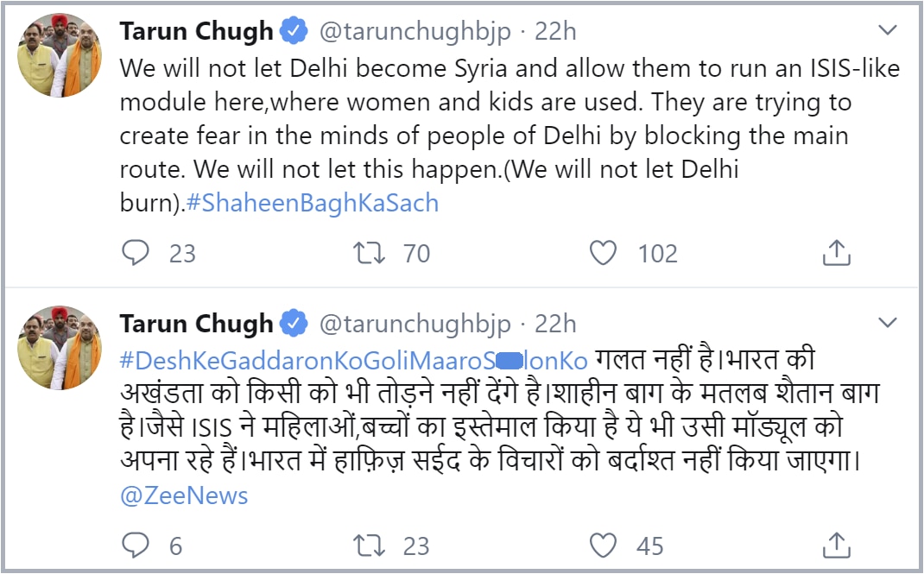
Task: Share the second tweet
Action: (836, 545)
